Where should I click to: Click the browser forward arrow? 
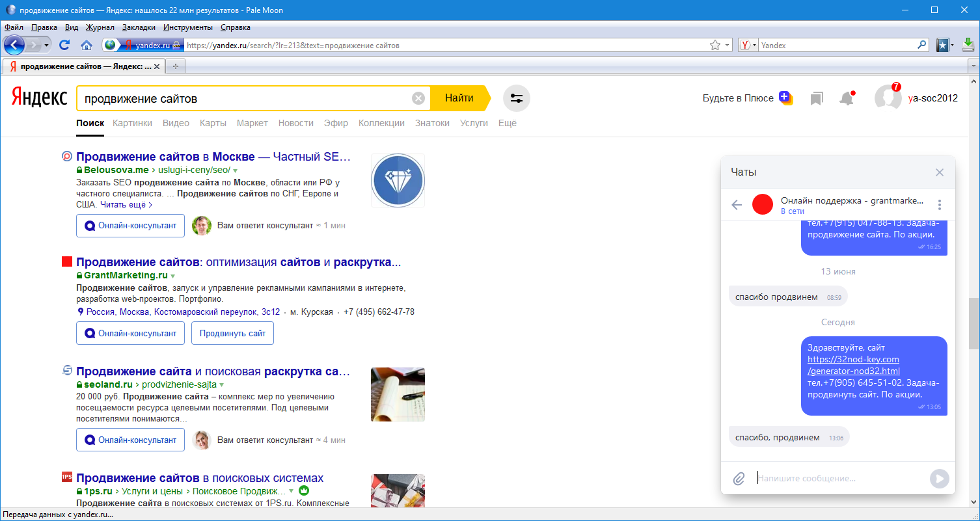pyautogui.click(x=34, y=45)
